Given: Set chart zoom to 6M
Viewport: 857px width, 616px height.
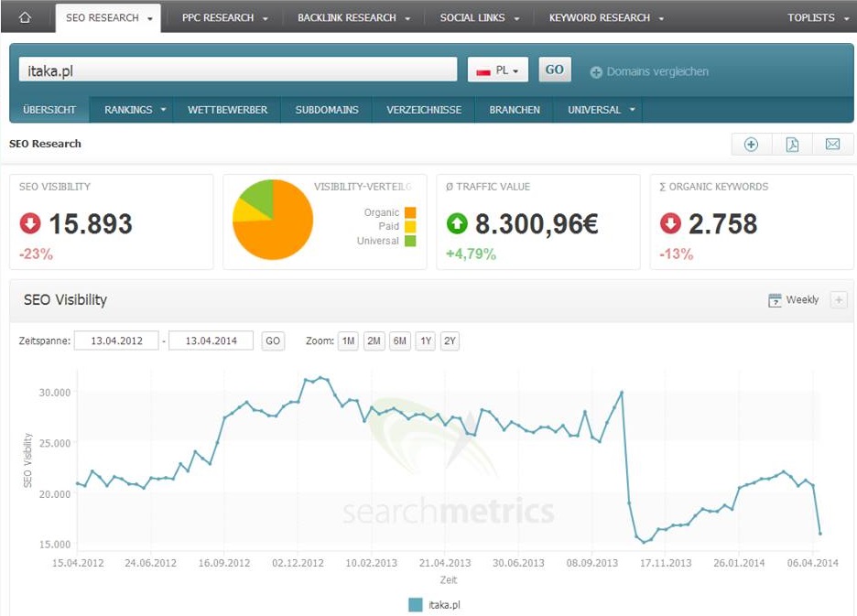Looking at the screenshot, I should tap(399, 340).
